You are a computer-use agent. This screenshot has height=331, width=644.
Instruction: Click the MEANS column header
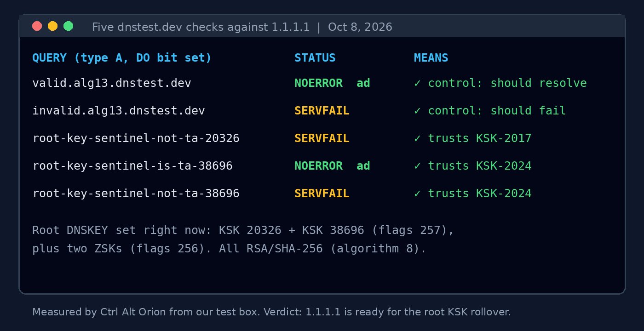click(431, 58)
